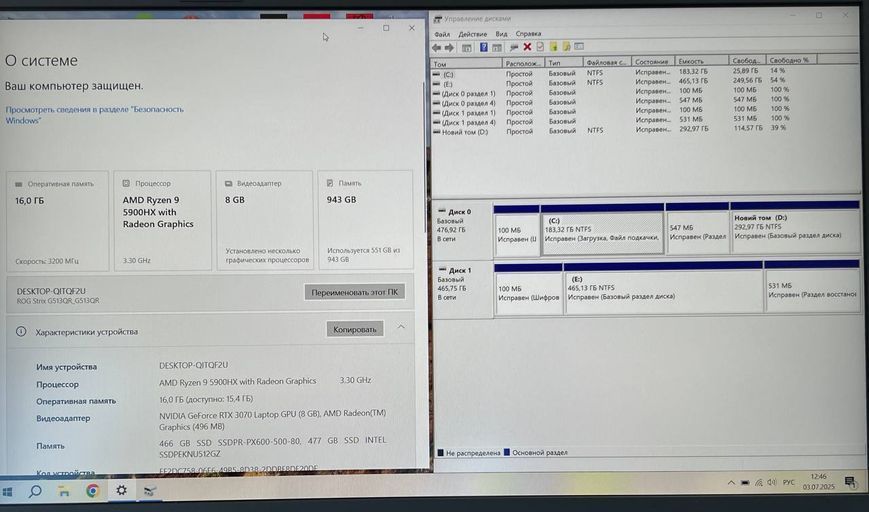
Task: Click the second yellow folder toolbar icon
Action: coord(566,47)
